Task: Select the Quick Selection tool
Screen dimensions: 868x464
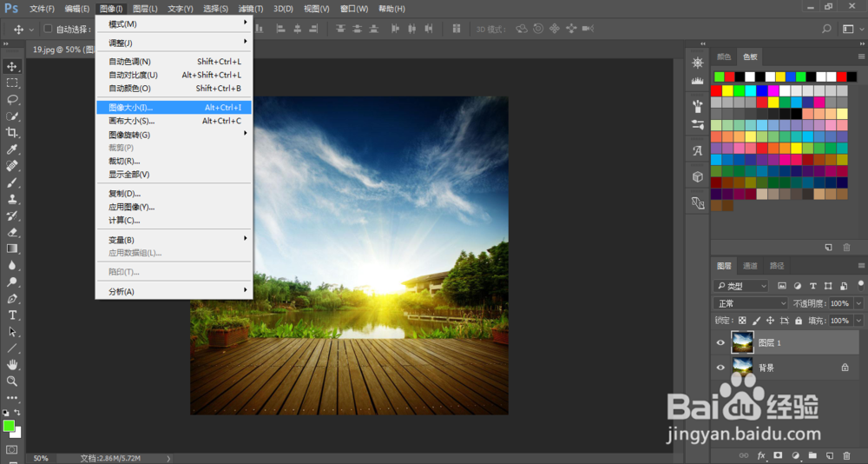Action: [x=11, y=116]
